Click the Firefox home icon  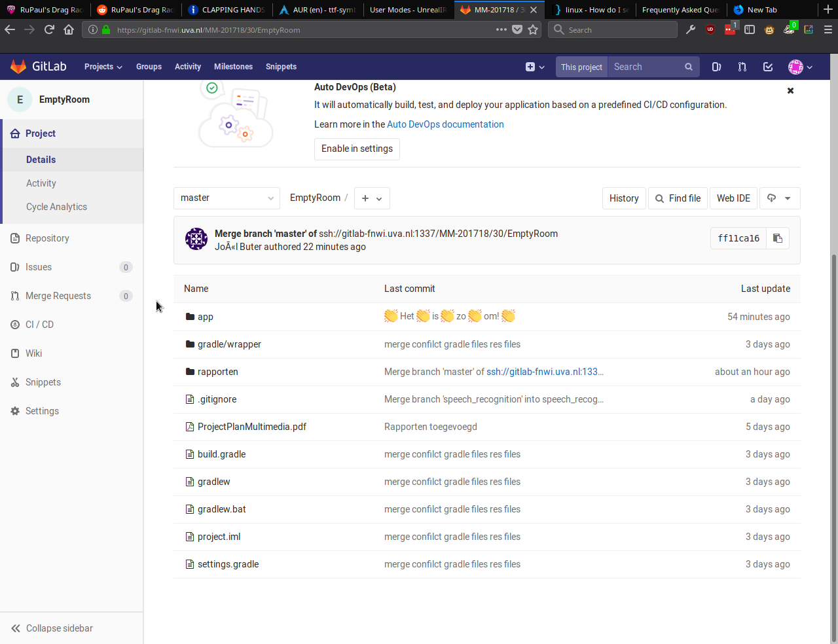(69, 29)
